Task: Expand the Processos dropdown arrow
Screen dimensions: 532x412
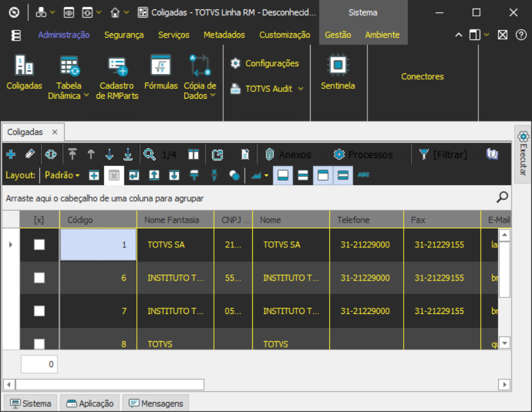Action: 403,155
